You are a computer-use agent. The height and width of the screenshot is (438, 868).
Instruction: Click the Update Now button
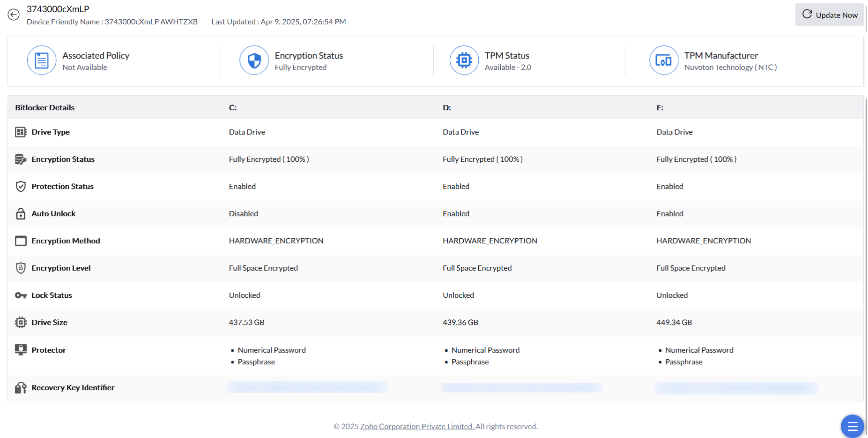829,15
